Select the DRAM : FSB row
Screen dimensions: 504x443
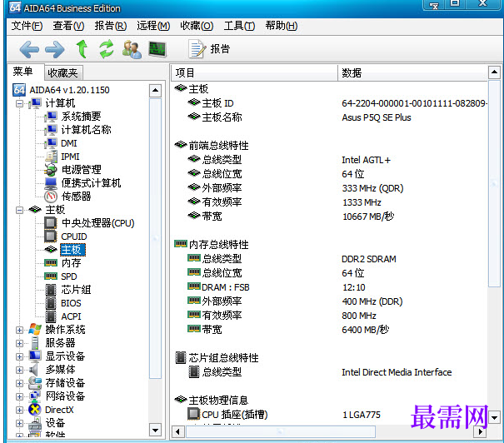coord(330,287)
